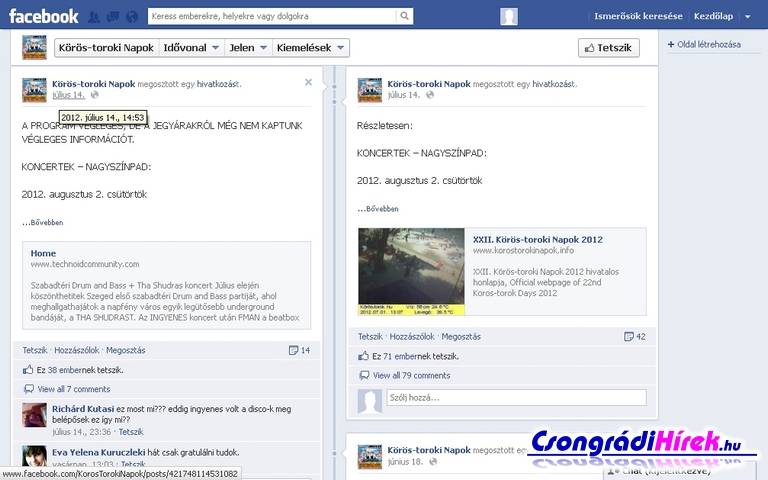Click the webcam preview thumbnail image

[x=411, y=271]
